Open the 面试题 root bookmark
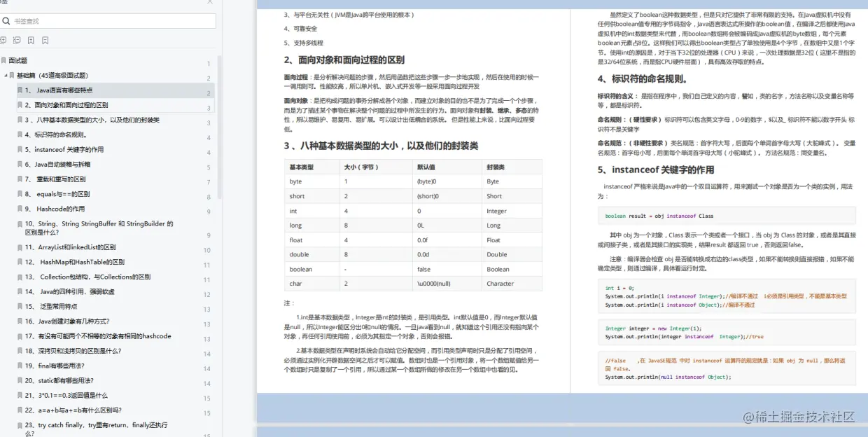The image size is (868, 437). point(17,61)
